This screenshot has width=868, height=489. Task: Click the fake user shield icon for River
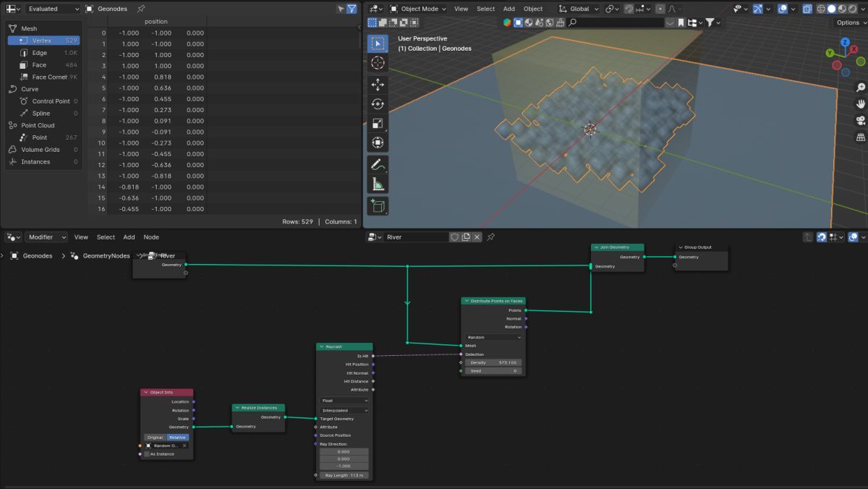coord(455,237)
